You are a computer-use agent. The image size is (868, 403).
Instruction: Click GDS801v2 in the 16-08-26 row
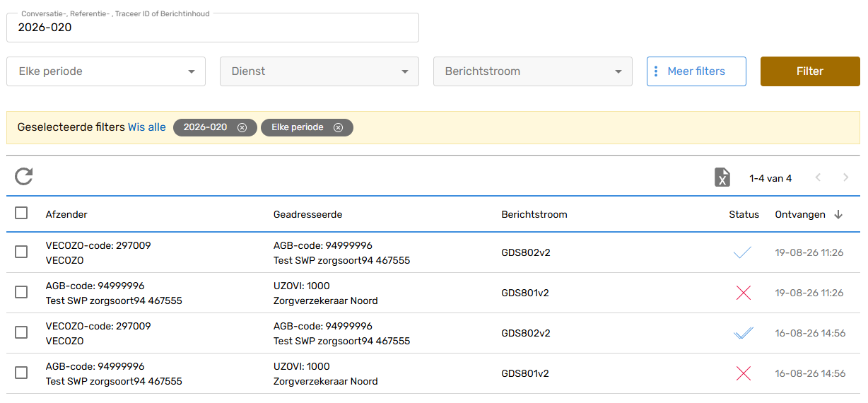[x=525, y=373]
